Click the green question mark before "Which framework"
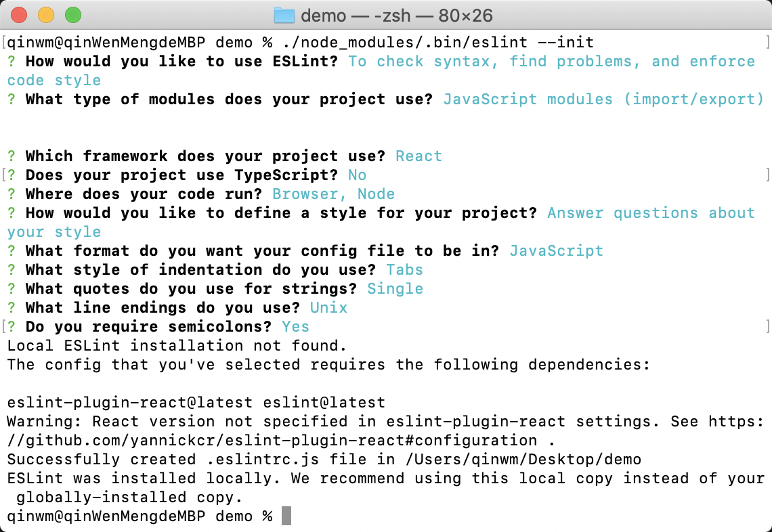The width and height of the screenshot is (772, 532). [x=12, y=156]
